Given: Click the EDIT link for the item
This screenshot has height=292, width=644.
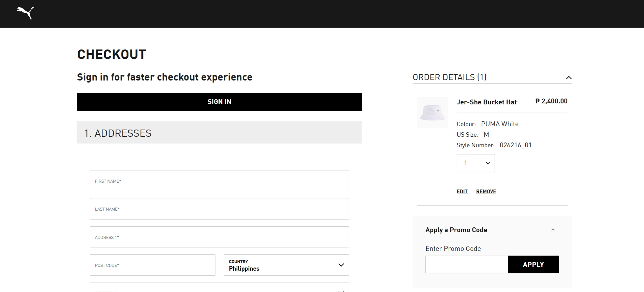Looking at the screenshot, I should coord(462,191).
